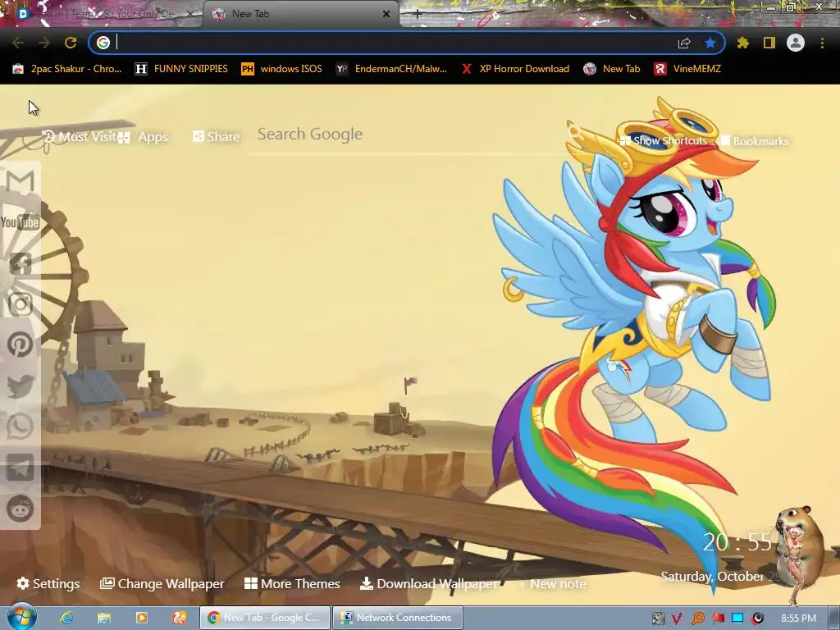Viewport: 840px width, 630px height.
Task: Toggle the bookmark star icon
Action: (710, 43)
